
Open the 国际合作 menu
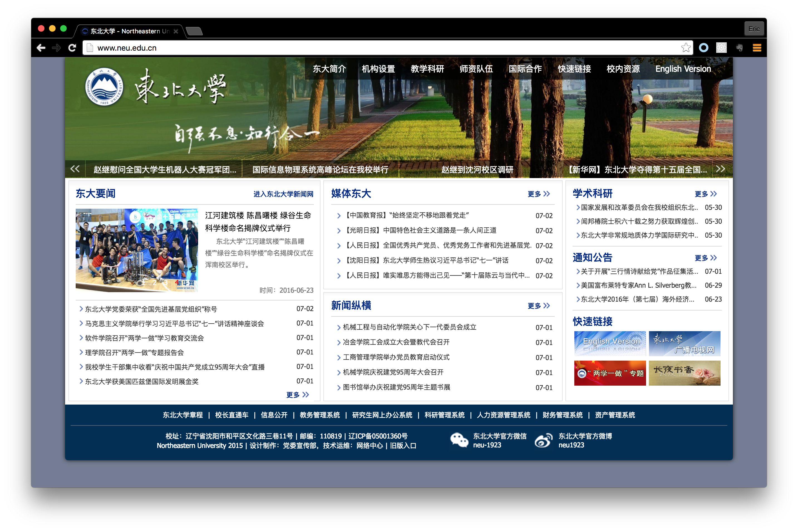(525, 69)
